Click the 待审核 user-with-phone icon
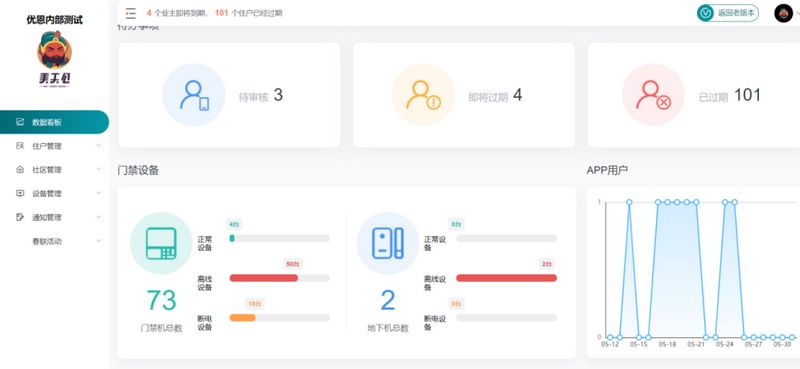The image size is (800, 369). pos(194,95)
